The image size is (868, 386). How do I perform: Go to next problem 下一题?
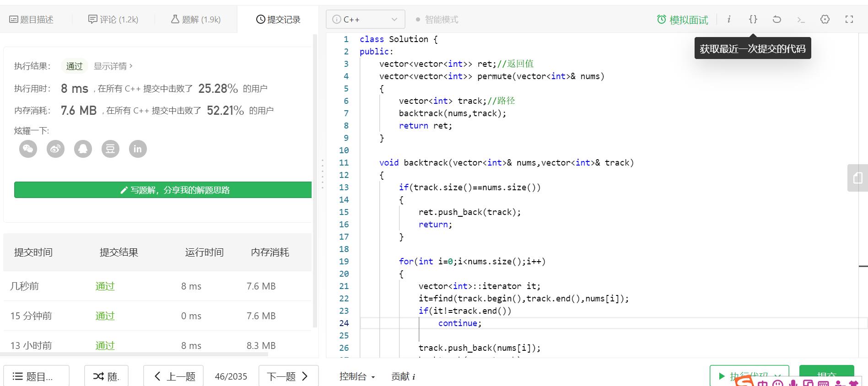288,376
